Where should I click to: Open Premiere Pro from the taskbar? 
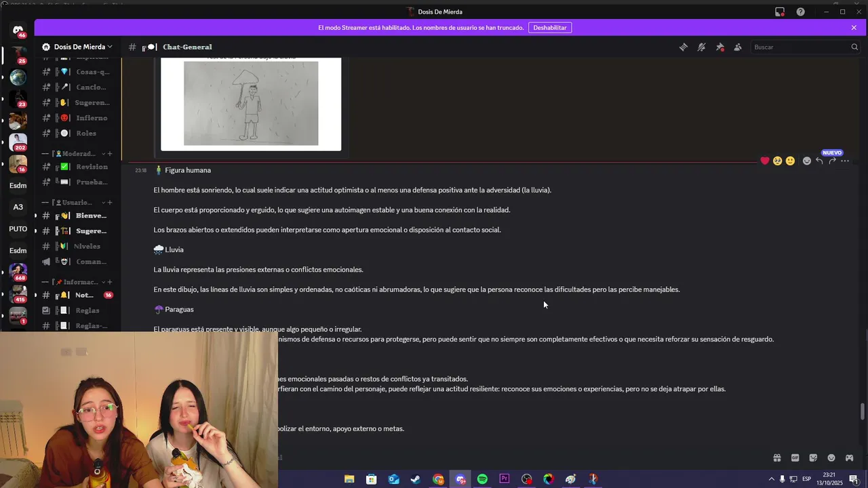505,479
